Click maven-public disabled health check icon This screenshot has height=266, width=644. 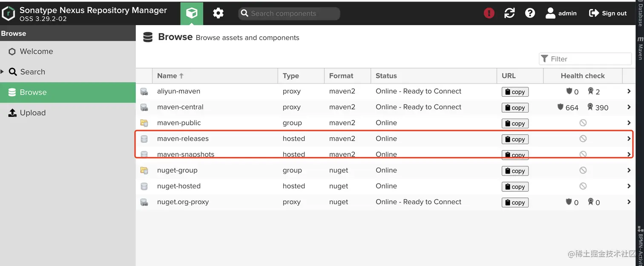(583, 123)
